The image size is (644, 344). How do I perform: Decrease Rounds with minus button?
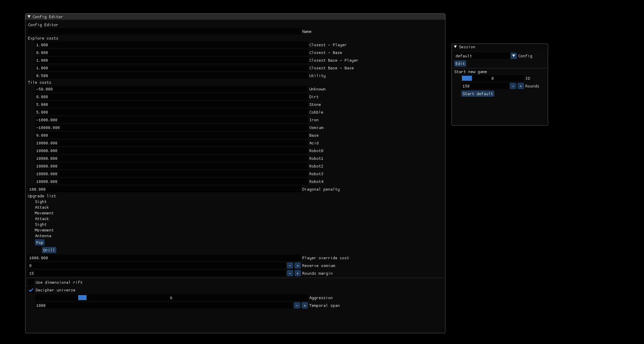[513, 86]
